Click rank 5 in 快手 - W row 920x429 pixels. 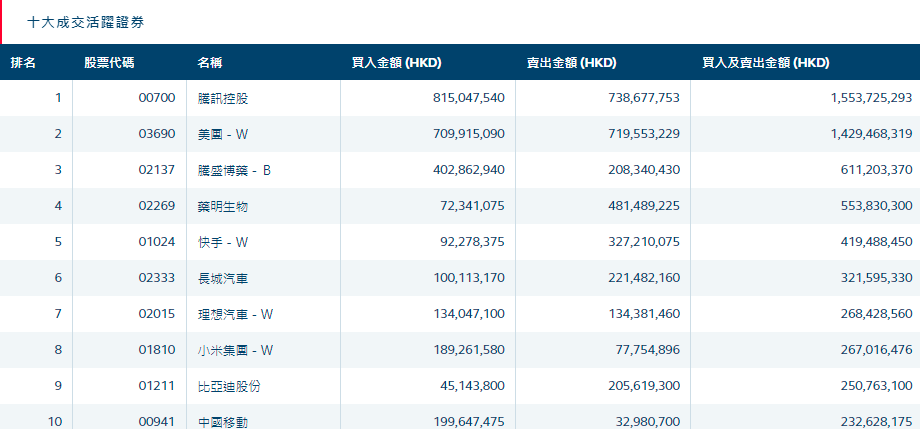click(x=58, y=242)
